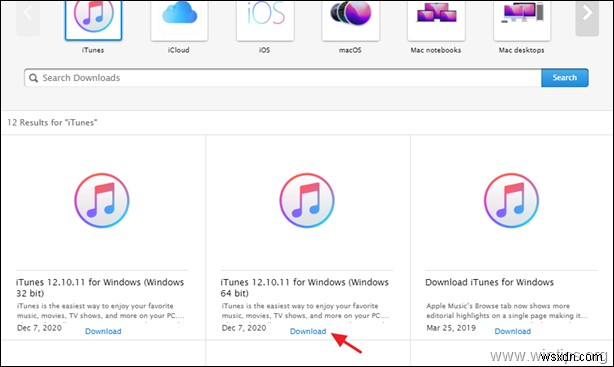Image resolution: width=614 pixels, height=367 pixels.
Task: Click the blue Search button
Action: [x=565, y=78]
